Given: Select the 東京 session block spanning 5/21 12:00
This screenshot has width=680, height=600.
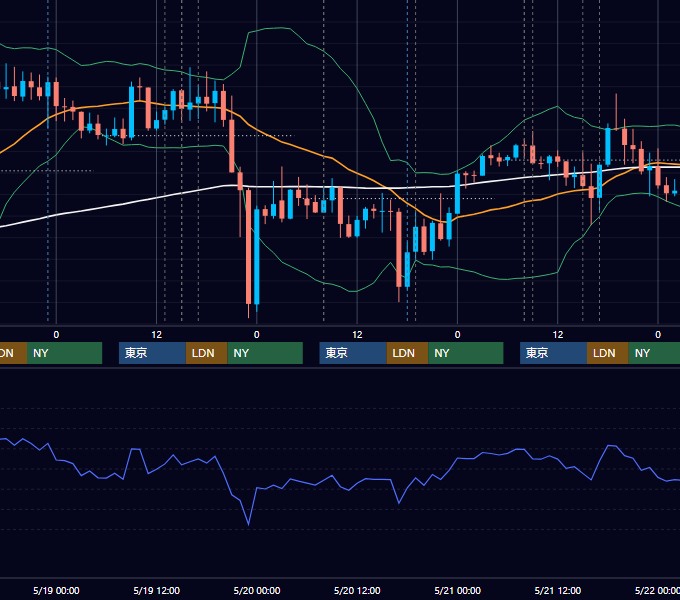Looking at the screenshot, I should [553, 353].
